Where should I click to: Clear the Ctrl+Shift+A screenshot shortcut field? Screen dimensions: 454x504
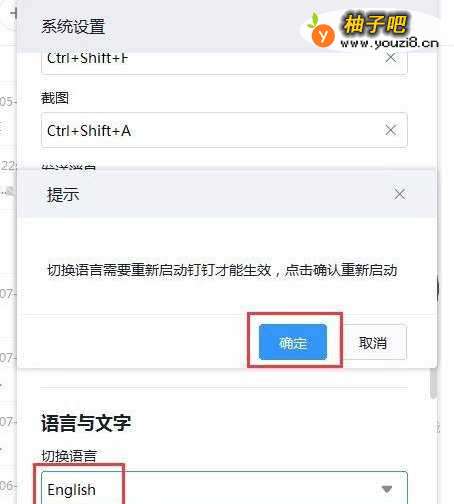(x=391, y=130)
